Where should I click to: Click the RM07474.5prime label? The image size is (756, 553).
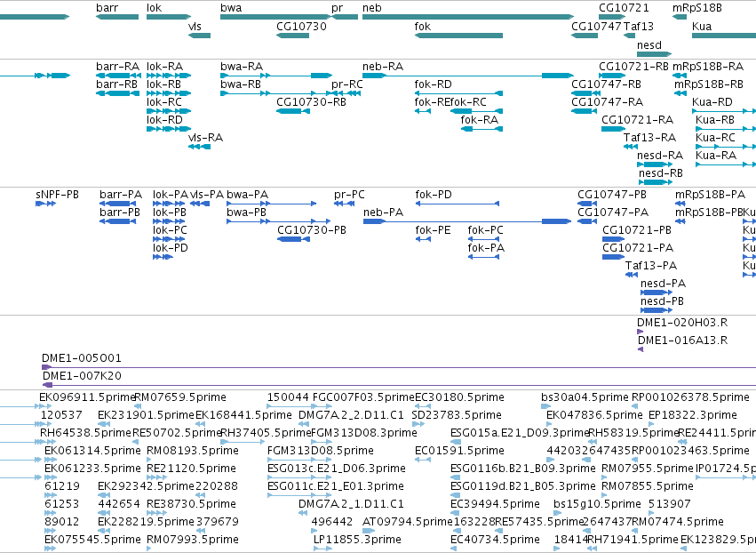(678, 521)
